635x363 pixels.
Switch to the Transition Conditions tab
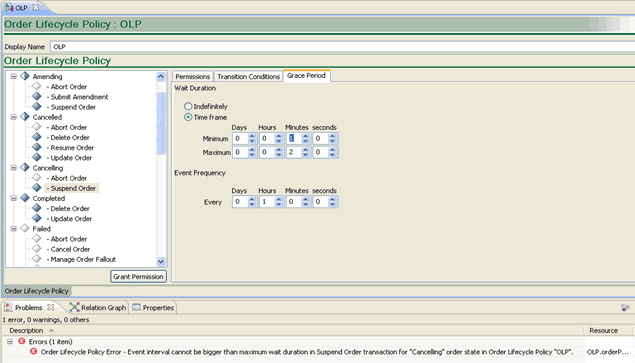[248, 76]
